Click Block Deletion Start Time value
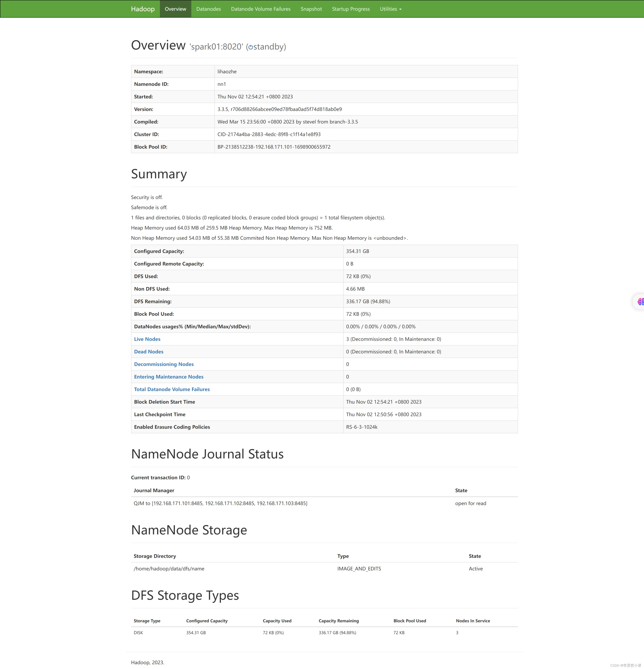 (x=384, y=402)
